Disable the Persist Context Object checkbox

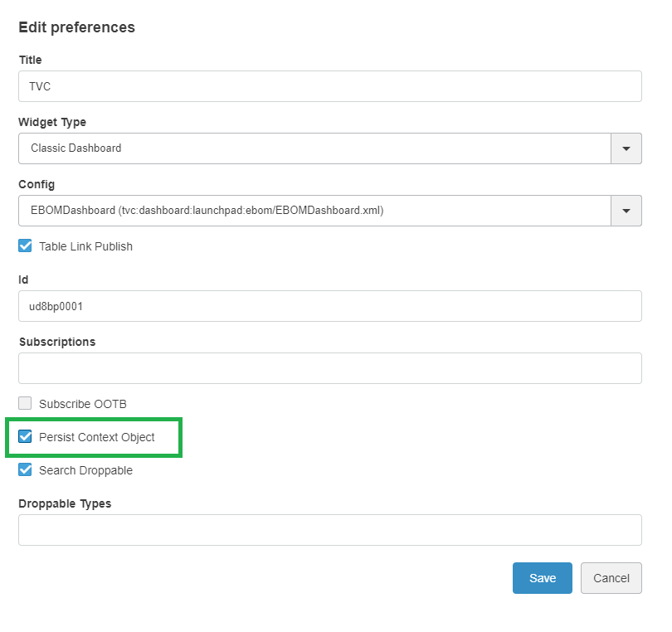click(x=25, y=437)
